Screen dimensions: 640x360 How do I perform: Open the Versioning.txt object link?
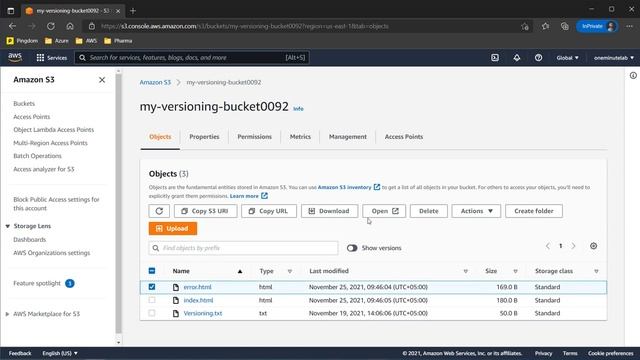(203, 313)
